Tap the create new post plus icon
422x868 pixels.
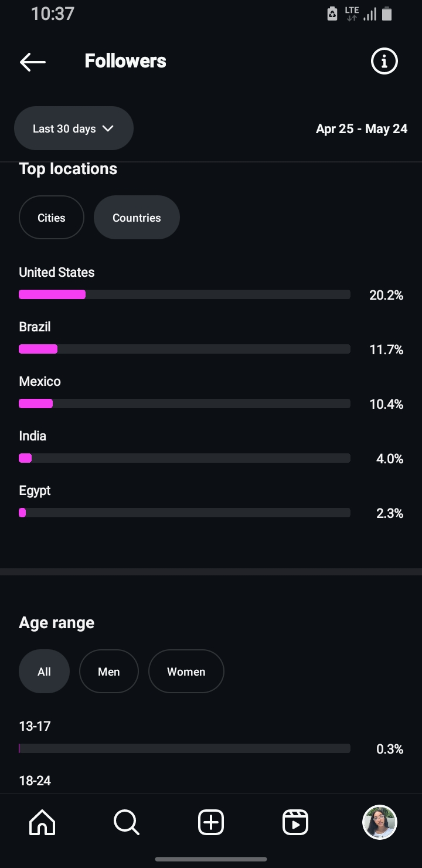[211, 822]
